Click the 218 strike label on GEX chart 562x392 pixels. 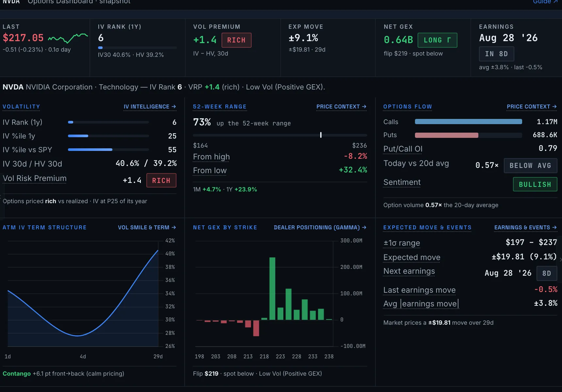click(264, 357)
